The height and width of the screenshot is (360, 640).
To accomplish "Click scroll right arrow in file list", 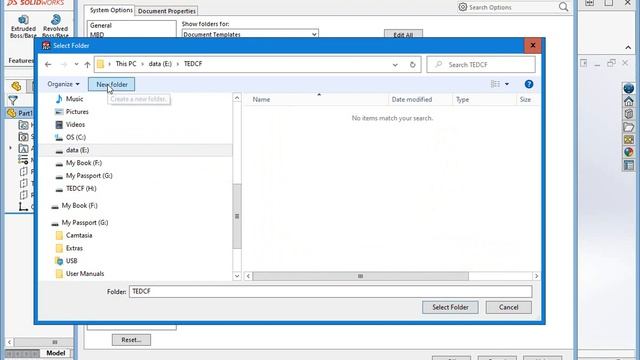I will coord(536,276).
